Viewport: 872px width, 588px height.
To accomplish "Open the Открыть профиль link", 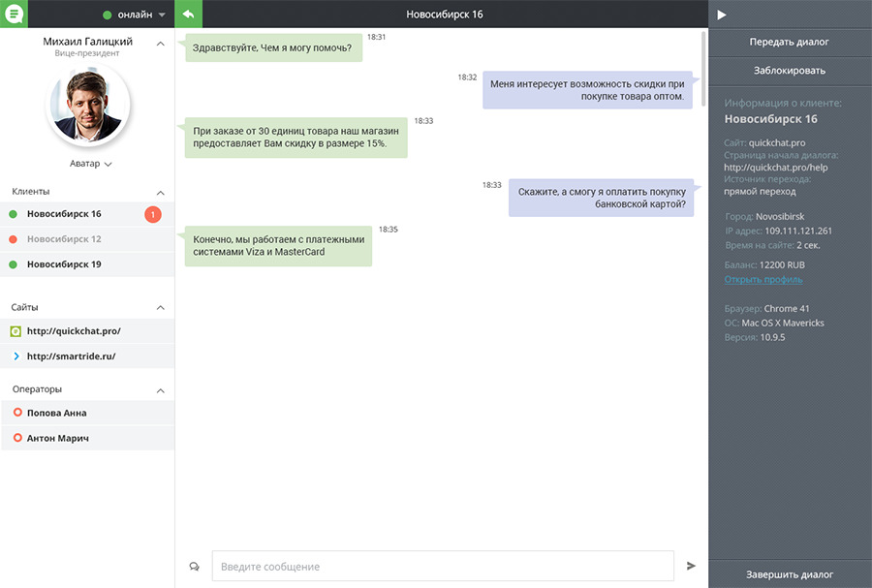I will tap(763, 280).
